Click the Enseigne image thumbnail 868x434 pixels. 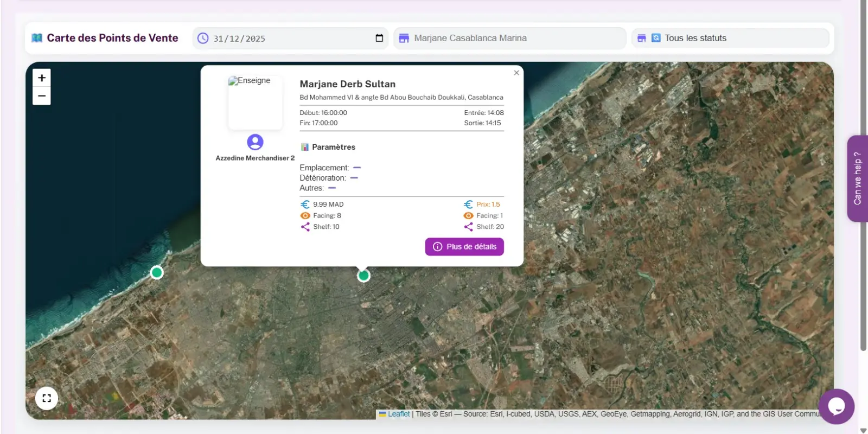click(x=255, y=102)
